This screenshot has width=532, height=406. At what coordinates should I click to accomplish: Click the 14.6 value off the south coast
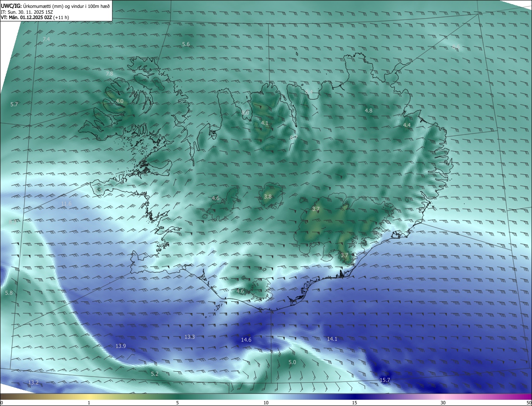point(246,340)
